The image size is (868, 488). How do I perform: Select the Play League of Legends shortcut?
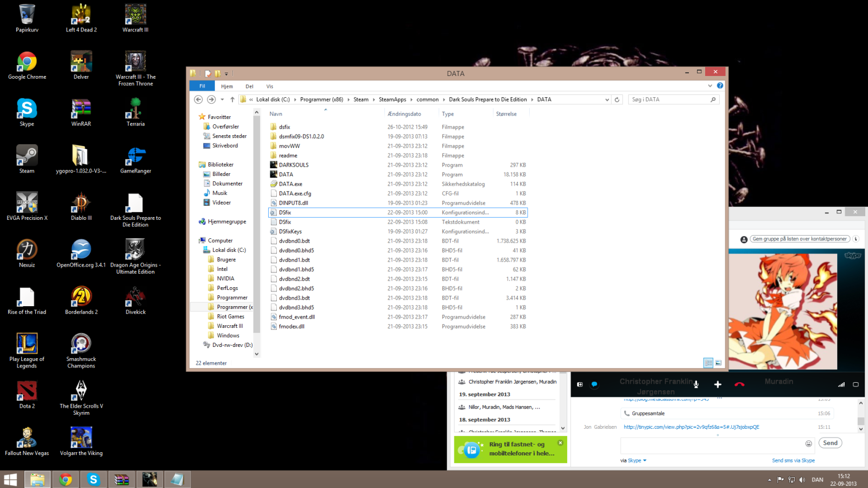27,351
